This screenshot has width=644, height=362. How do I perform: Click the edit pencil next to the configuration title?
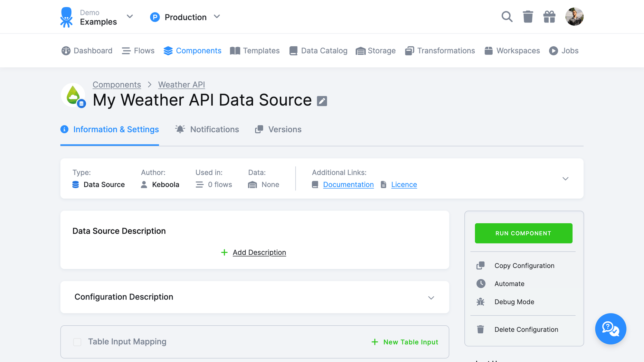point(322,100)
